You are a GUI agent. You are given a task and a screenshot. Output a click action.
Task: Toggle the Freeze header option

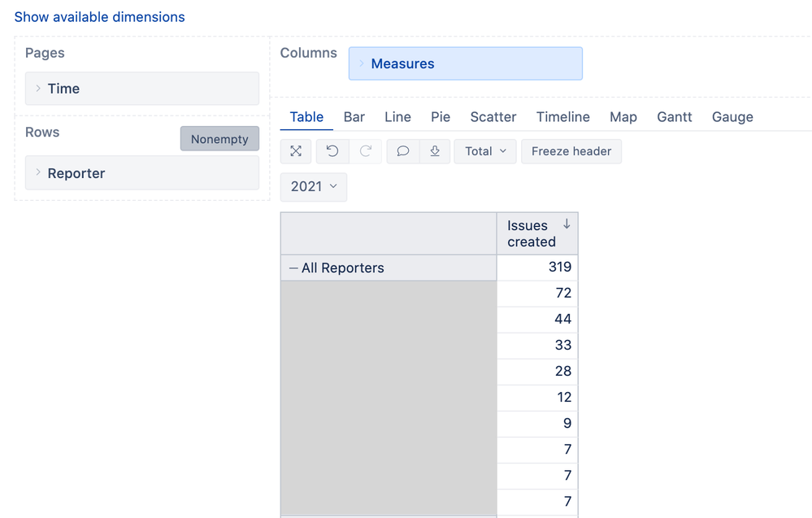tap(571, 151)
